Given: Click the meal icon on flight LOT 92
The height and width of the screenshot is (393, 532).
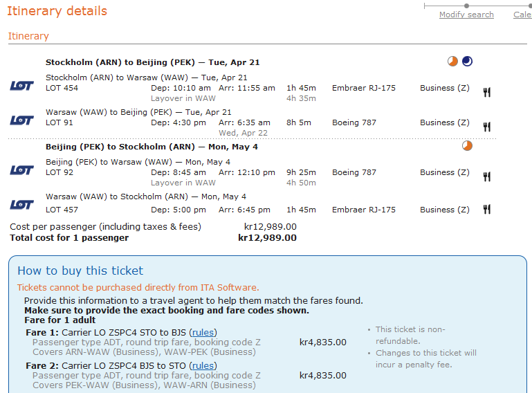Looking at the screenshot, I should click(487, 176).
